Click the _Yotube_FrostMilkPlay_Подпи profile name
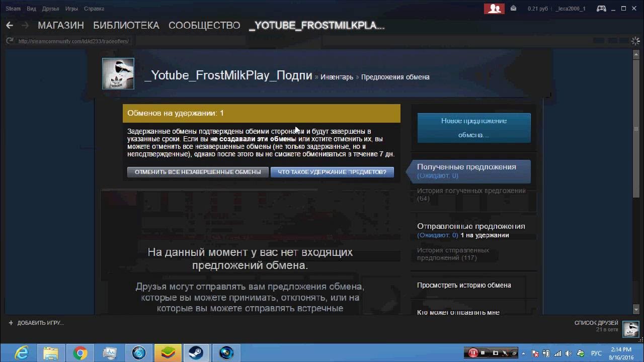The height and width of the screenshot is (362, 644). click(x=228, y=75)
